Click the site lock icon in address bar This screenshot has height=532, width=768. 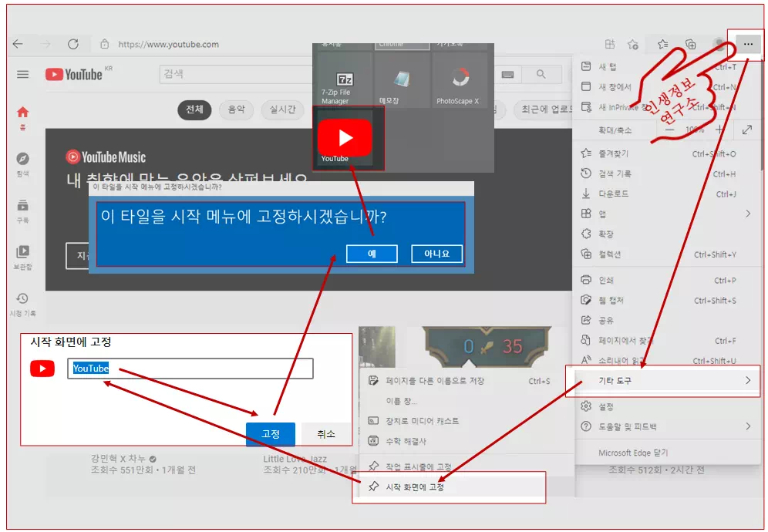click(104, 44)
